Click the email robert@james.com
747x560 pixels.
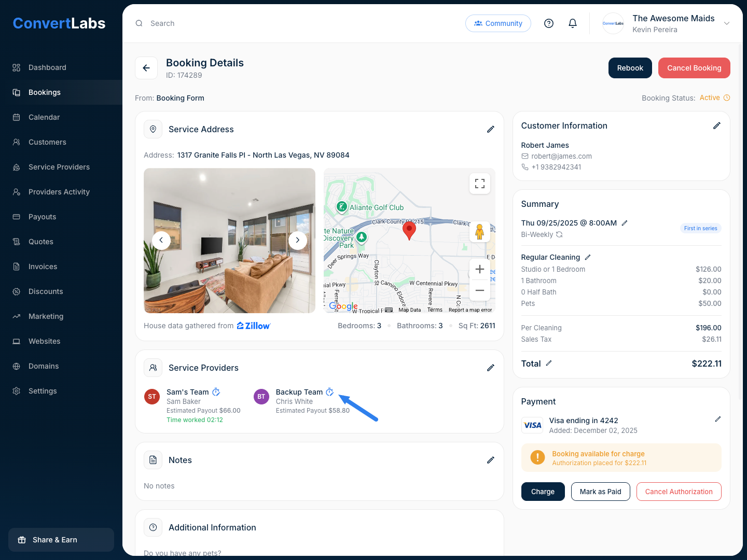[x=561, y=156]
